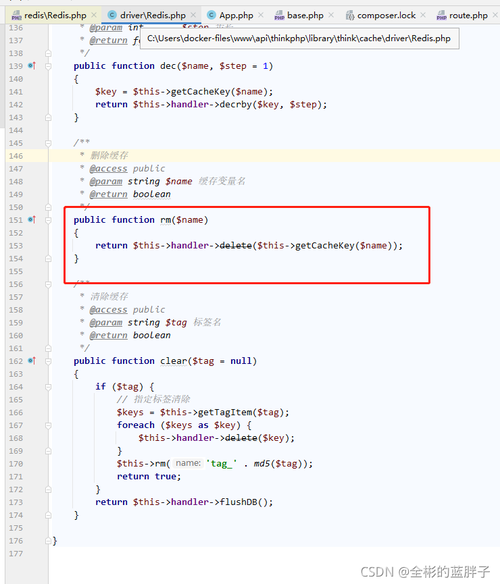Click the 'tag_' string literal
The height and width of the screenshot is (584, 500).
[x=222, y=464]
